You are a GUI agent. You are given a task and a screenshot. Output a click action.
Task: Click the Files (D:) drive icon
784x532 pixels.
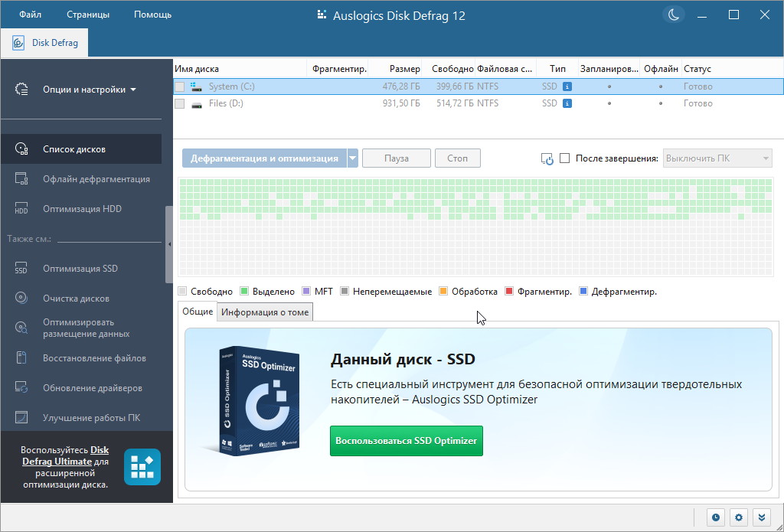tap(197, 105)
